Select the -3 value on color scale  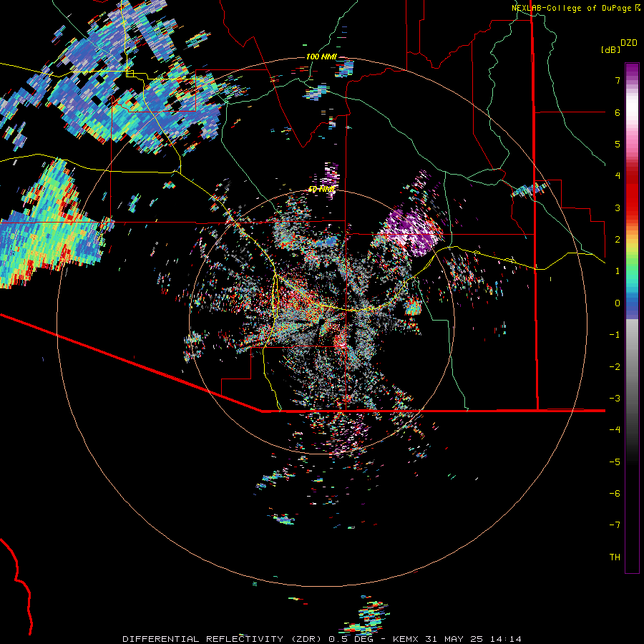click(x=615, y=399)
